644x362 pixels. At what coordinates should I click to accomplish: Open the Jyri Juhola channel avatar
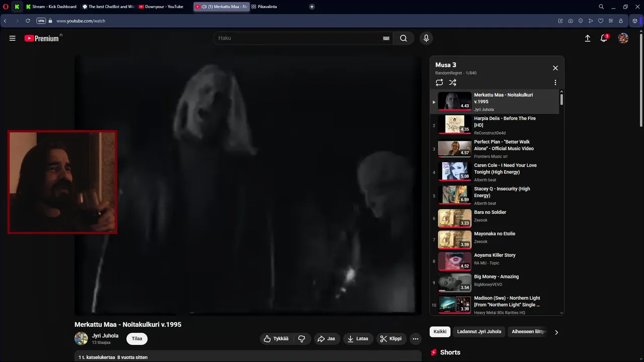[x=81, y=338]
